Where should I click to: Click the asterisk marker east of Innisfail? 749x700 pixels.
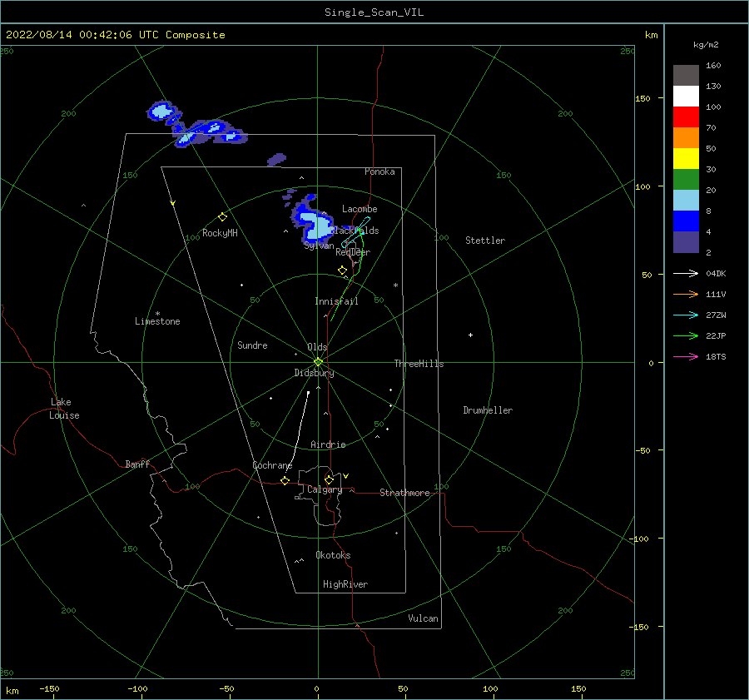tap(395, 285)
